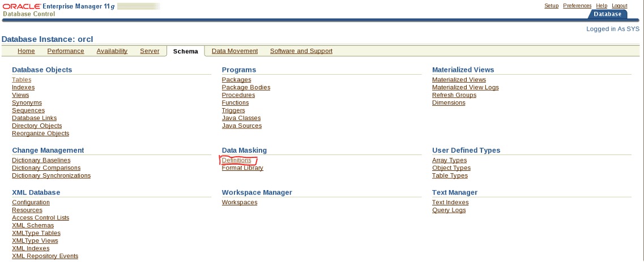Open XML Repository Events

45,256
